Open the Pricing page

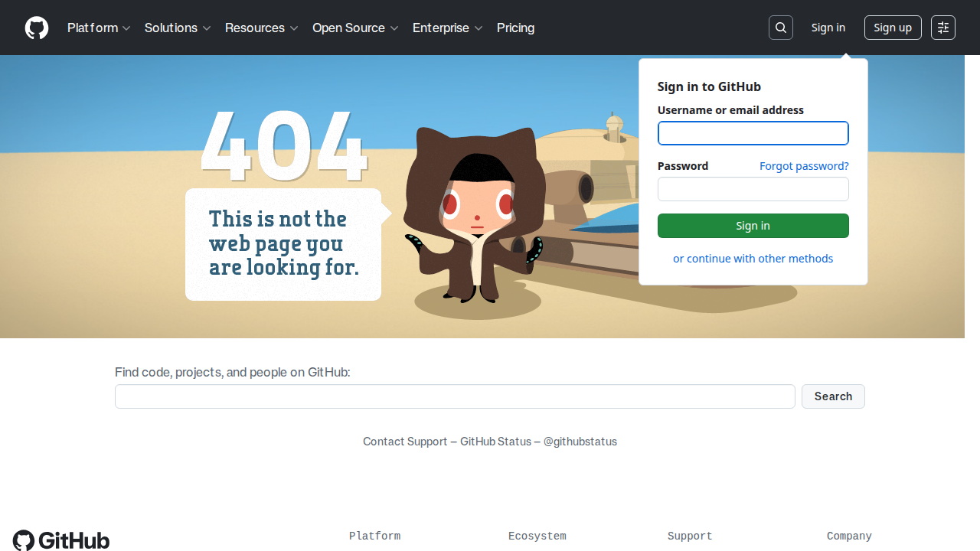pyautogui.click(x=515, y=28)
